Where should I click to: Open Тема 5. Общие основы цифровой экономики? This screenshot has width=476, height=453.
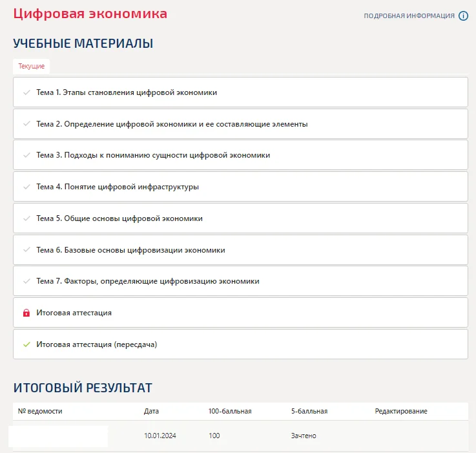coord(240,218)
